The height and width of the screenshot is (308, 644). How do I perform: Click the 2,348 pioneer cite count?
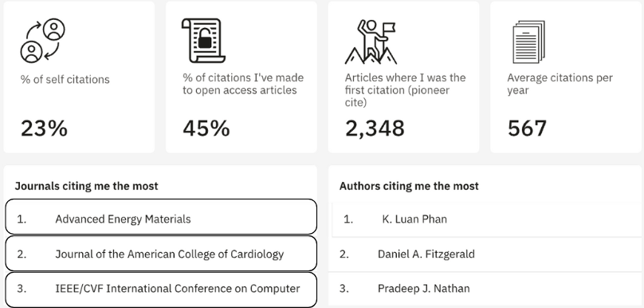click(375, 128)
